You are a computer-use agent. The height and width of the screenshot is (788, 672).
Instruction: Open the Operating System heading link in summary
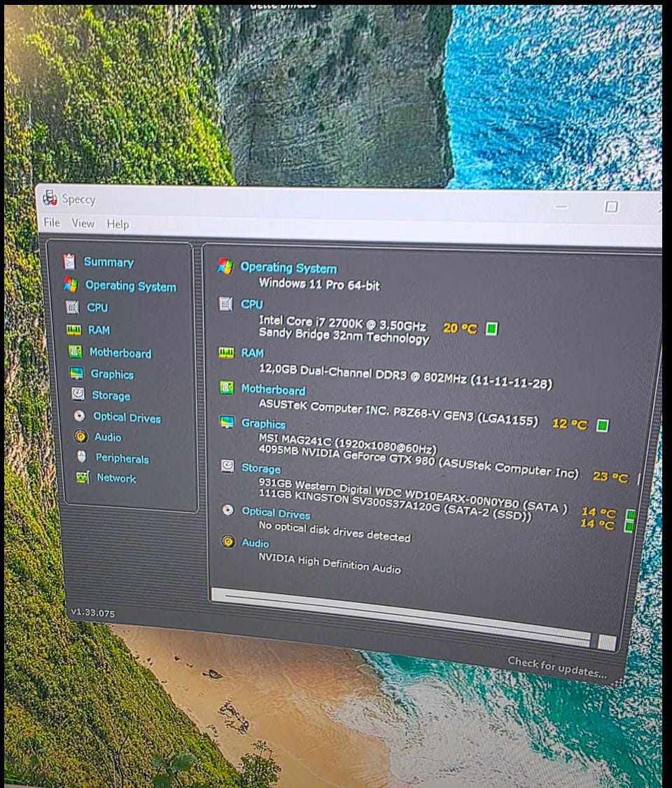[289, 268]
